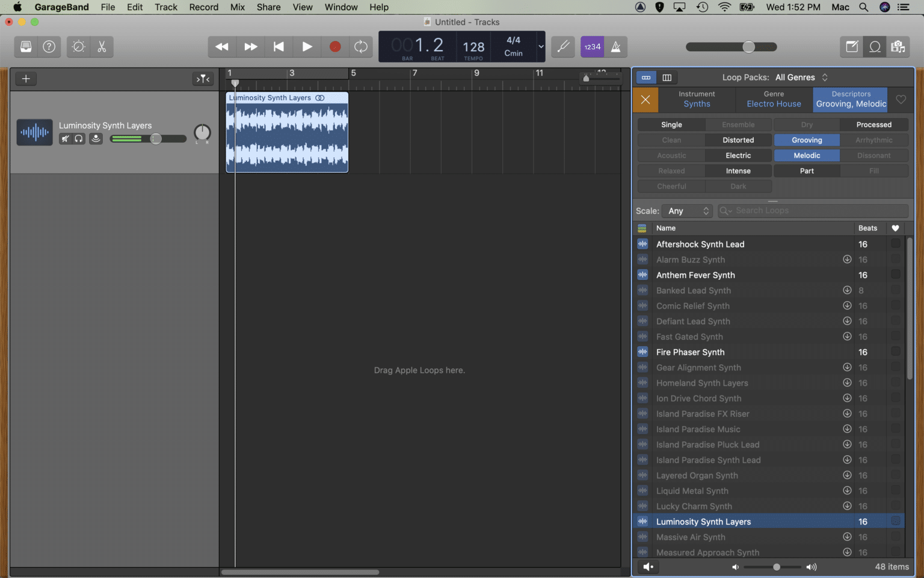
Task: Switch to the Genre Electro House filter tab
Action: pos(774,99)
